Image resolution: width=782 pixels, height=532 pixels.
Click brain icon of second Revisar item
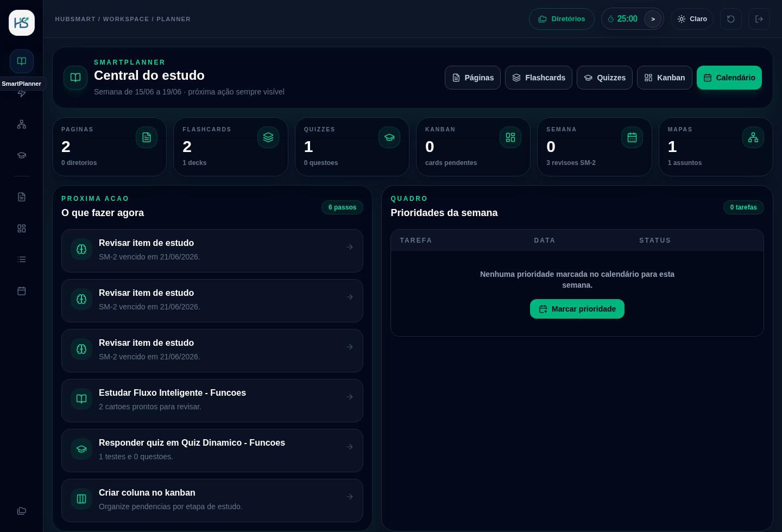[81, 299]
